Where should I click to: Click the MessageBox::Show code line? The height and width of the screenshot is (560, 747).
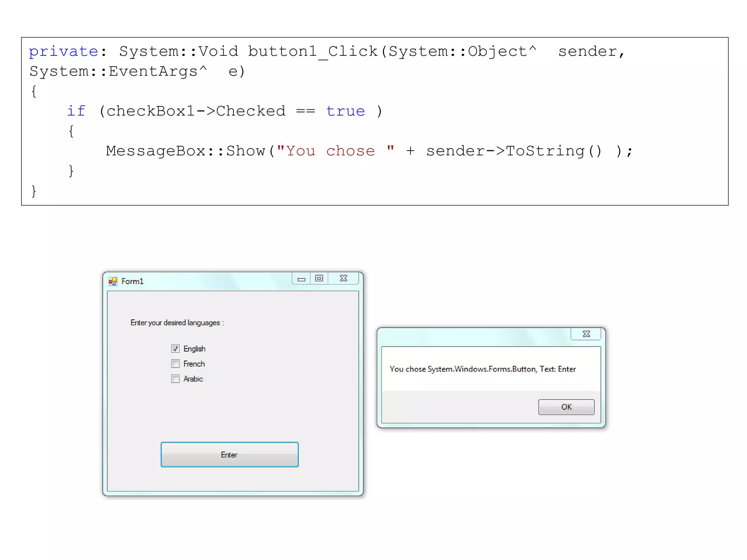369,151
